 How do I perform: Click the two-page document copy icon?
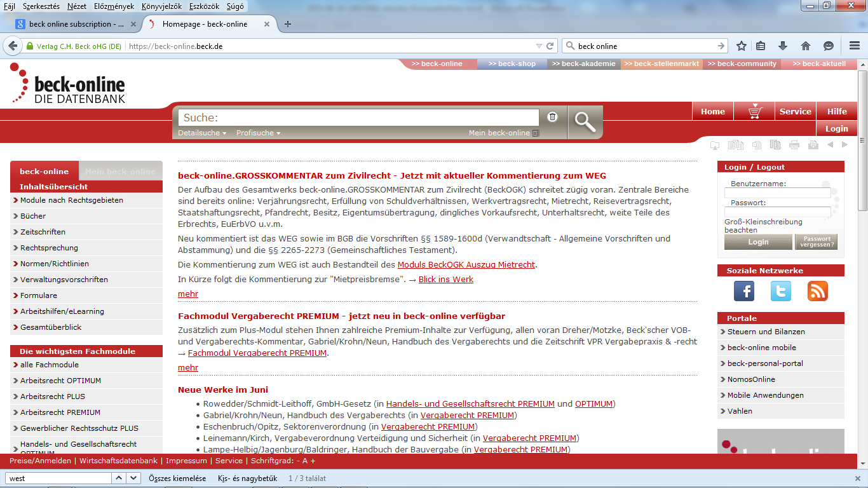tap(775, 145)
